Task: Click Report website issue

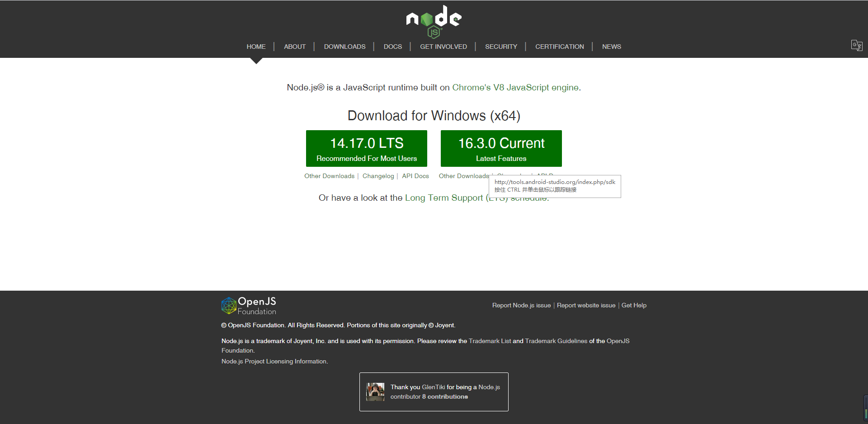Action: pyautogui.click(x=586, y=305)
